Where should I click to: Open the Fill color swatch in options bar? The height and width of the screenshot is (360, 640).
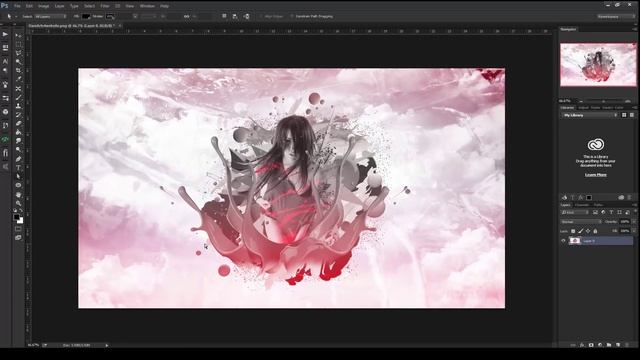click(x=86, y=16)
